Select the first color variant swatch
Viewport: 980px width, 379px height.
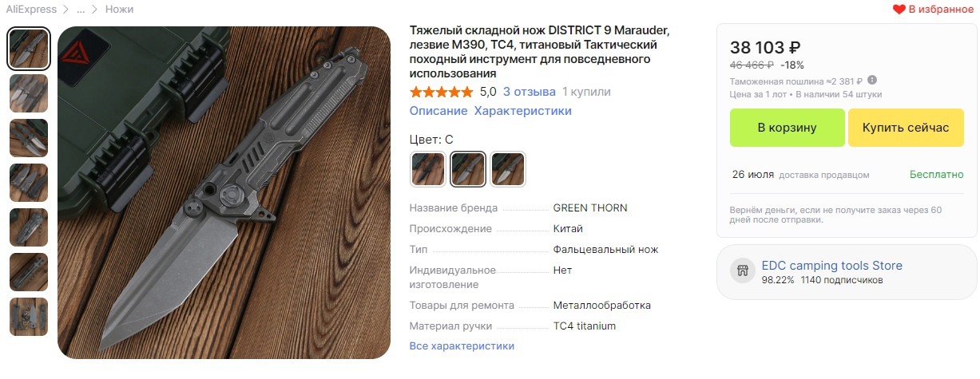(428, 168)
